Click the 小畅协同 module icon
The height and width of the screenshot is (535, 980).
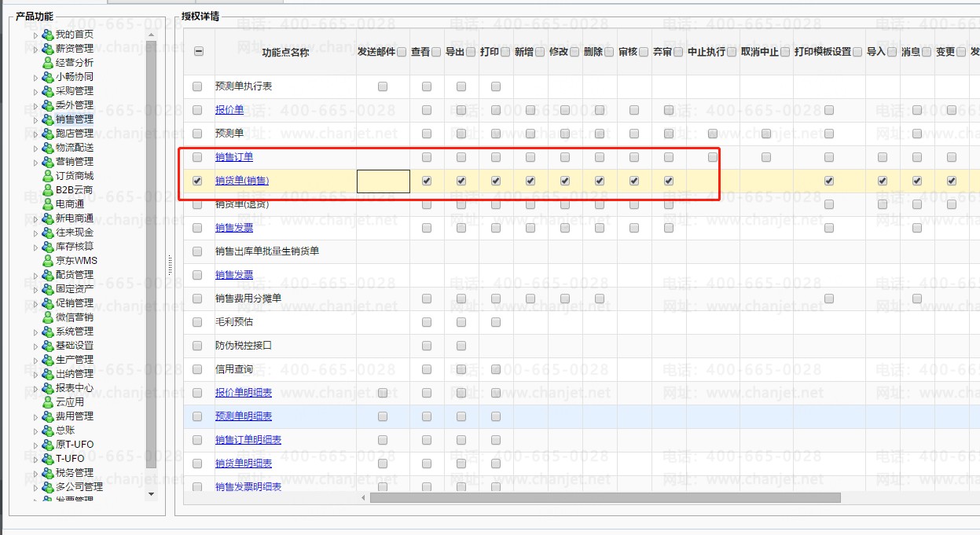[48, 77]
